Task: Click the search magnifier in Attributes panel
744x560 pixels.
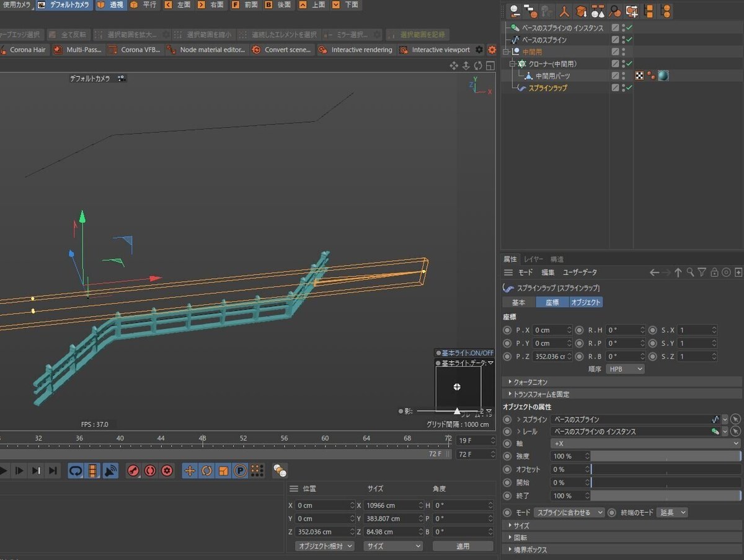Action: point(690,273)
